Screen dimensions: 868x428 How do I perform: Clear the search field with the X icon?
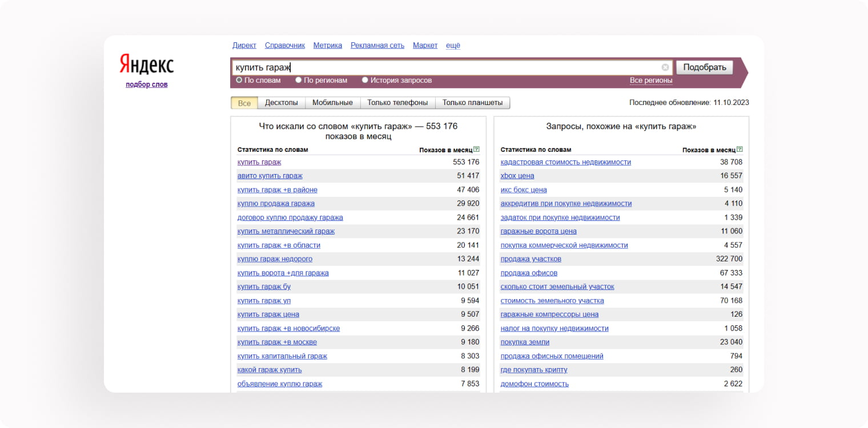coord(665,67)
